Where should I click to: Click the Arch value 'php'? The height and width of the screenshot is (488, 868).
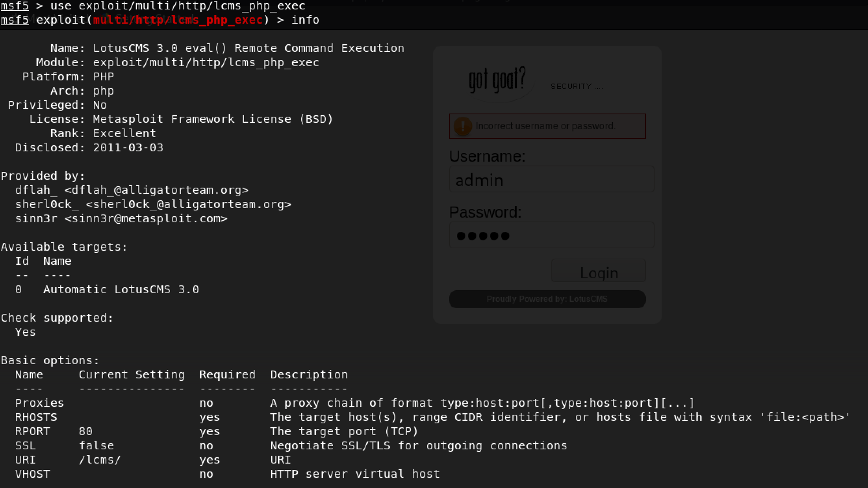(x=104, y=91)
